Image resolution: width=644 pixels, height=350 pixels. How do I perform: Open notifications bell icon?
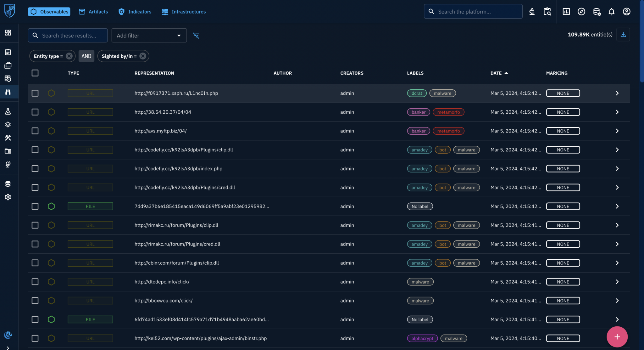point(611,12)
